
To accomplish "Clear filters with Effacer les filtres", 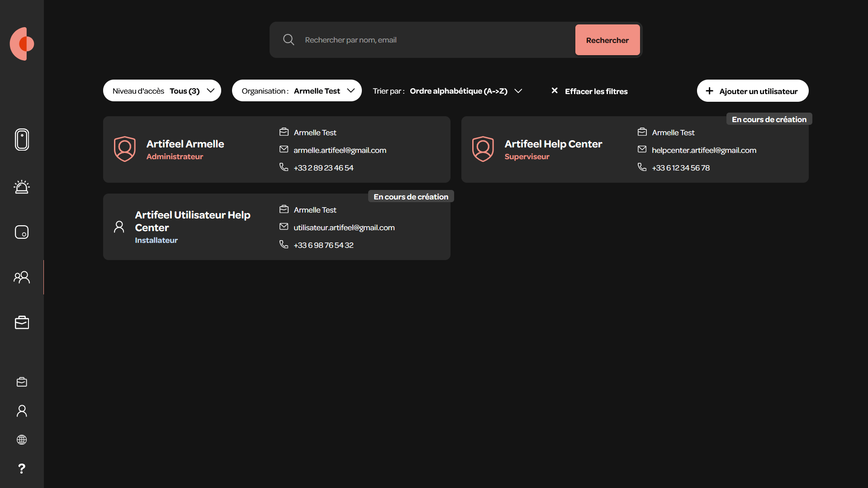I will pyautogui.click(x=589, y=91).
